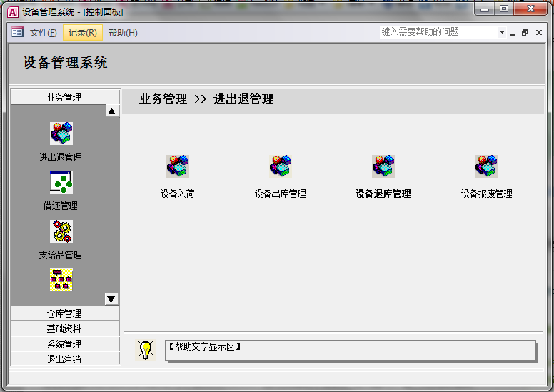Screen dimensions: 554x392
Task: Click the 支给品管理 sidebar label
Action: point(61,255)
